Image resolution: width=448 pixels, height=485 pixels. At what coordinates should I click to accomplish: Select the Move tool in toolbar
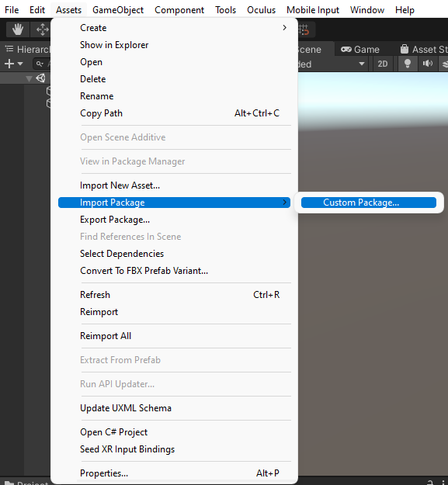(42, 29)
